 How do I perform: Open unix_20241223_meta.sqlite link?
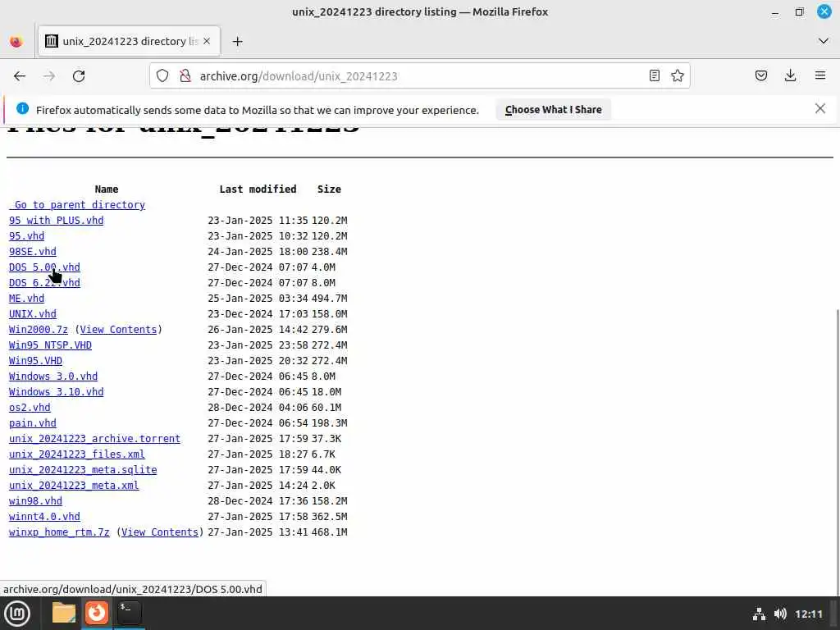coord(83,469)
